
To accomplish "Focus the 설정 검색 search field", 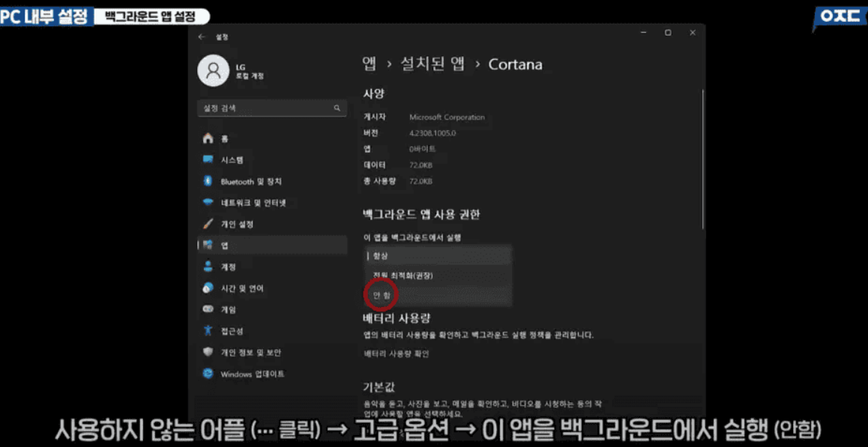I will click(272, 108).
